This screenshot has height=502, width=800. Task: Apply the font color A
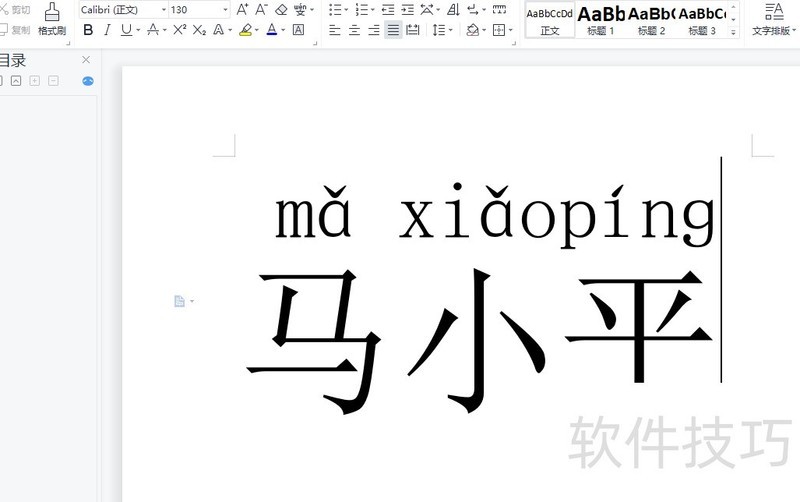pos(272,30)
